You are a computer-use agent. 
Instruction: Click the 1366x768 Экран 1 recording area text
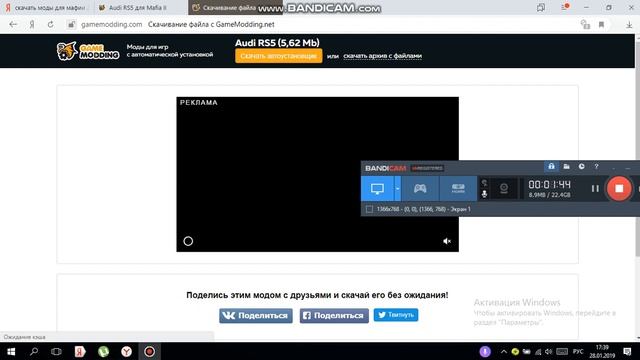click(424, 209)
